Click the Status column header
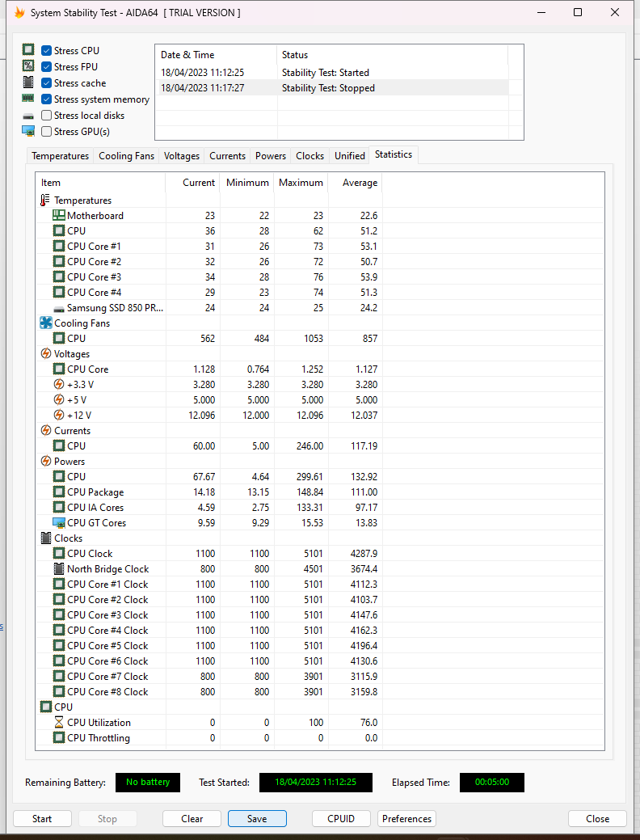This screenshot has height=840, width=640. pyautogui.click(x=392, y=55)
